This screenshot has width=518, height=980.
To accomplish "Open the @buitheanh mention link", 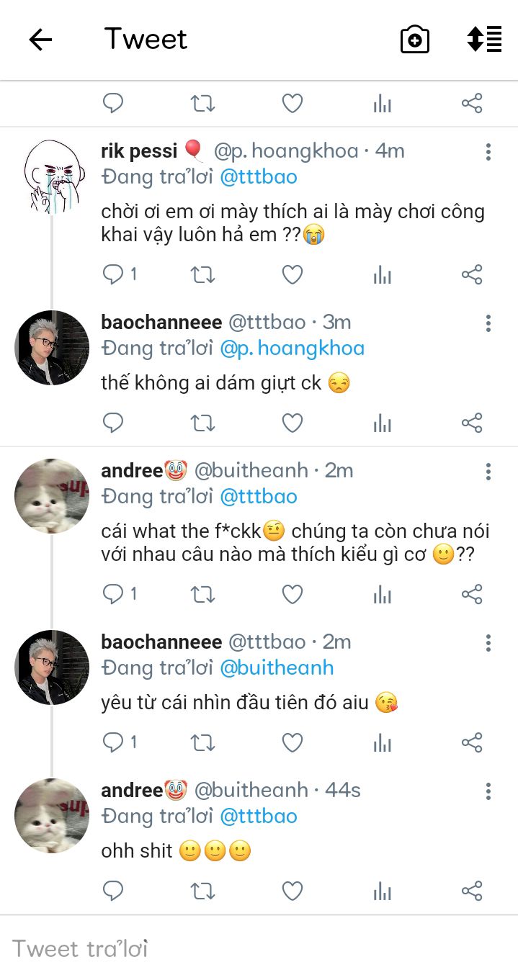I will [277, 667].
